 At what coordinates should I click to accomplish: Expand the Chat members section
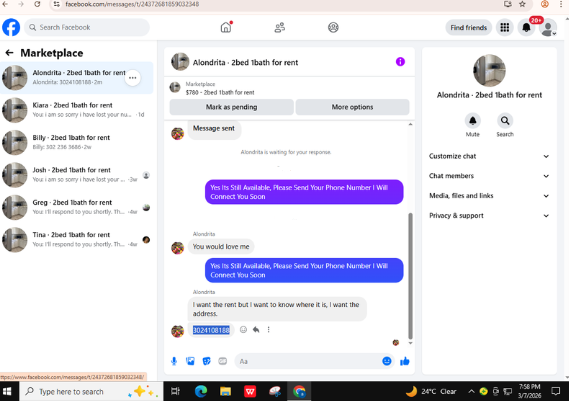(x=489, y=176)
